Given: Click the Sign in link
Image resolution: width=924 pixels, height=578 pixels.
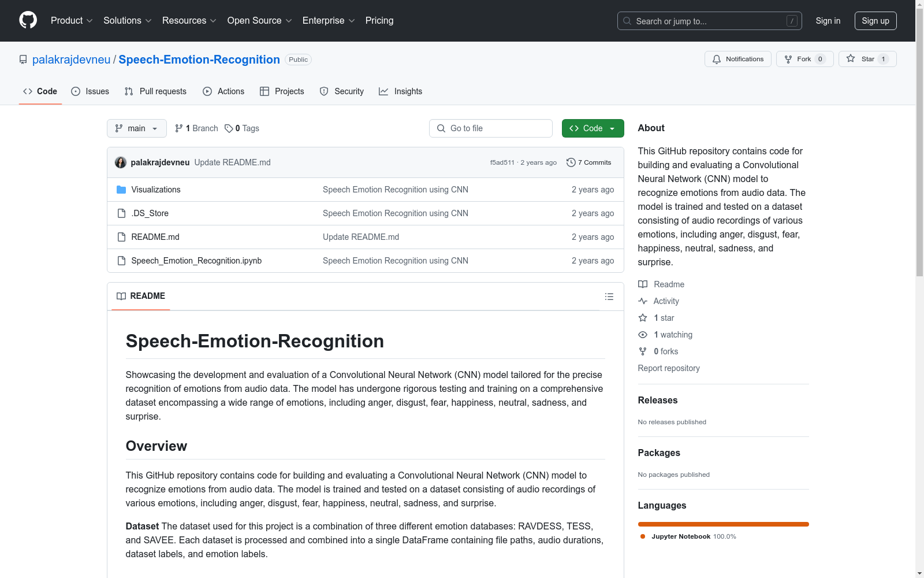Looking at the screenshot, I should coord(828,21).
